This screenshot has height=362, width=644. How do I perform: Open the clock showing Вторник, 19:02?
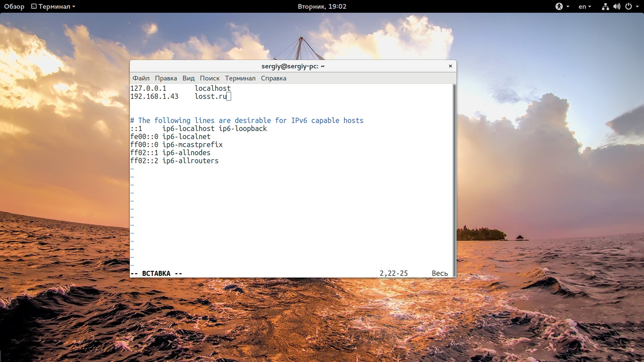pos(322,6)
